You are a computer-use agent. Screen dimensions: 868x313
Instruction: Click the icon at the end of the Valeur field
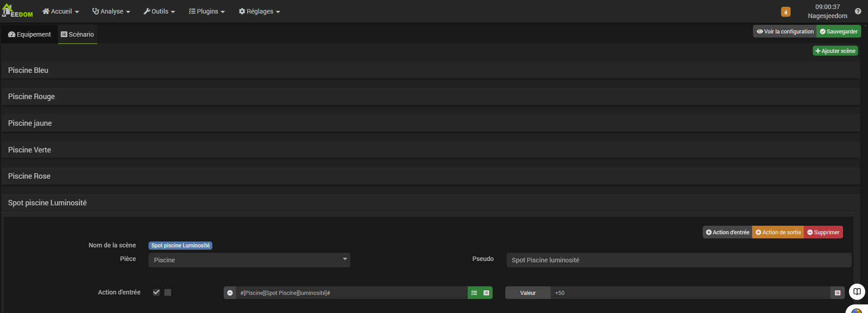tap(838, 293)
